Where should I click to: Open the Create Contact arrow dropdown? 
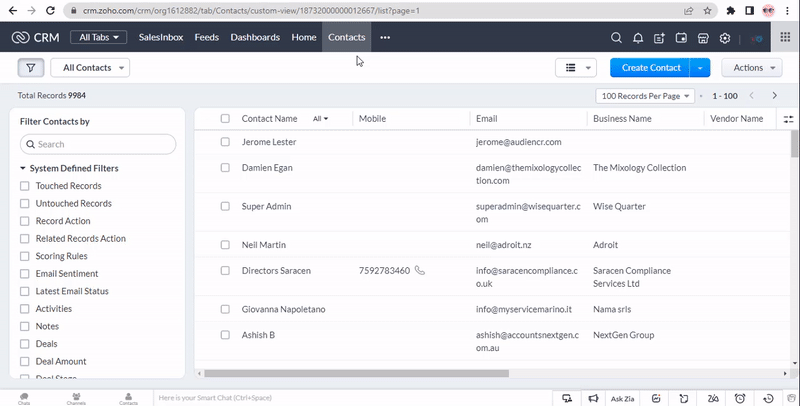700,68
